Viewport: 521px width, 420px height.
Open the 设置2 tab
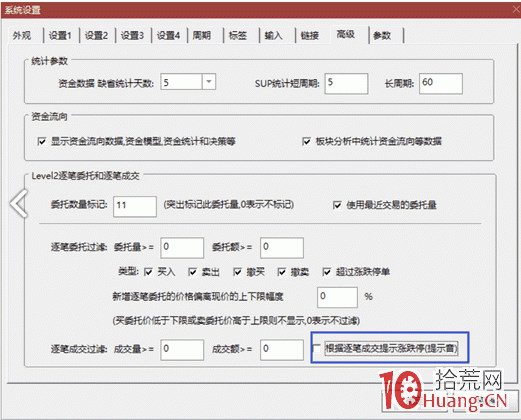pos(97,35)
